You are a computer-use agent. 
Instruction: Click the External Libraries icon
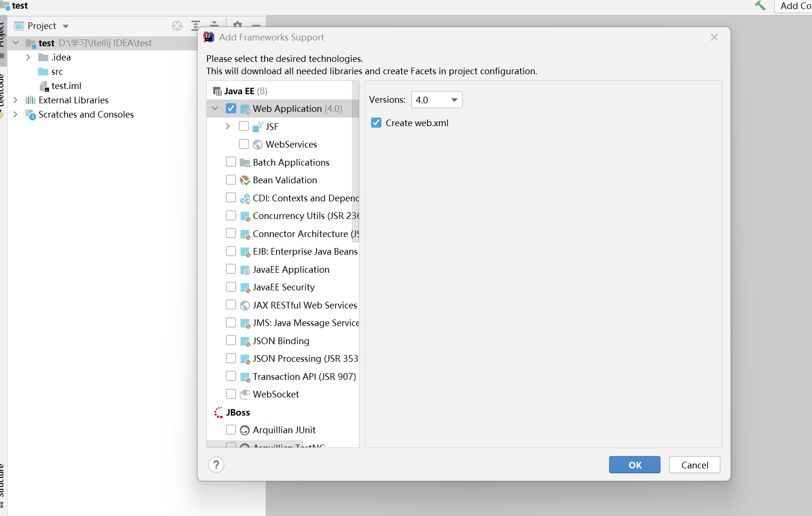(30, 100)
